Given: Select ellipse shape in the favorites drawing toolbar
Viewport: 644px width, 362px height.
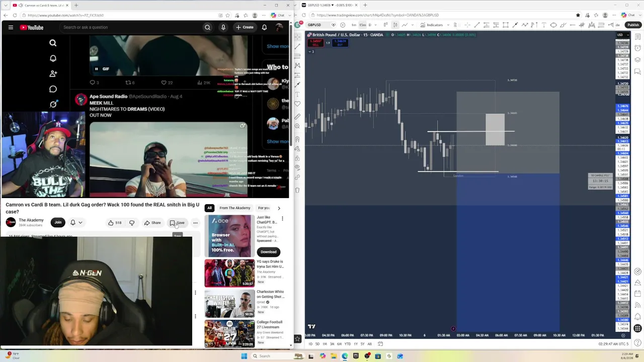Looking at the screenshot, I should pos(553,25).
